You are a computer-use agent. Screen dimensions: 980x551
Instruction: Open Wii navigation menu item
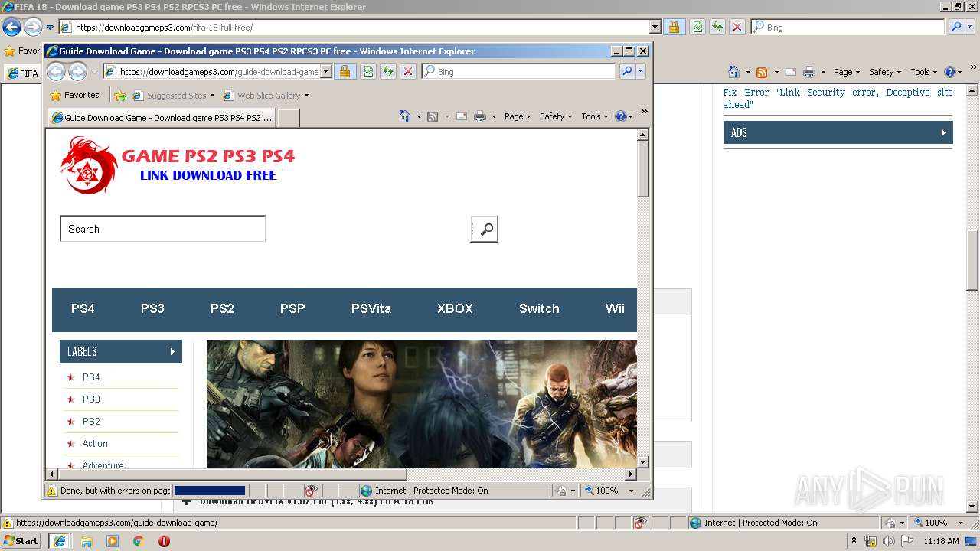coord(615,308)
